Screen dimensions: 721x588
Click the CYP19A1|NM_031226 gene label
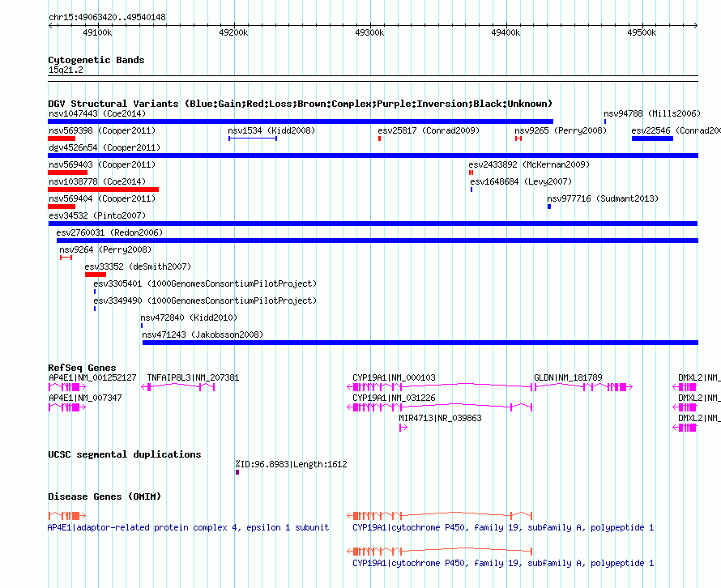tap(394, 398)
